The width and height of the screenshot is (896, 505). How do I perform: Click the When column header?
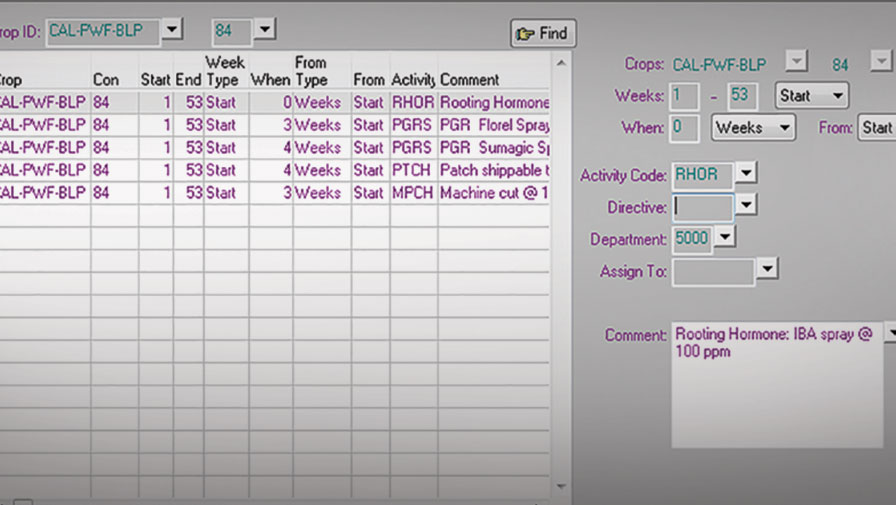(270, 80)
